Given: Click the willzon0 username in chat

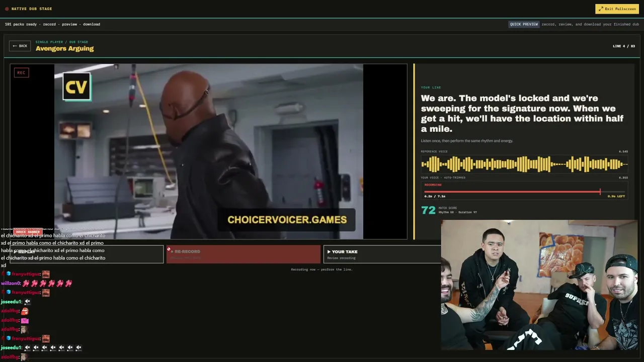Looking at the screenshot, I should (11, 284).
